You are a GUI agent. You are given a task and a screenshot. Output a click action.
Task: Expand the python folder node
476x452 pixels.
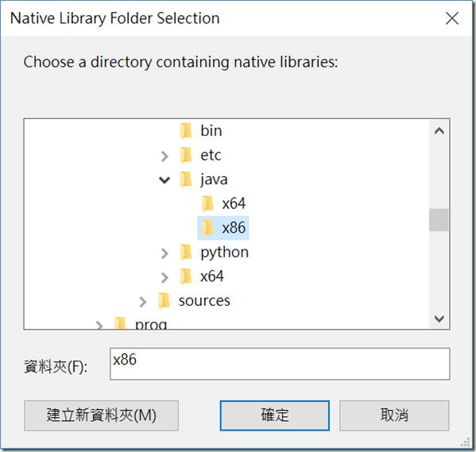[x=164, y=253]
